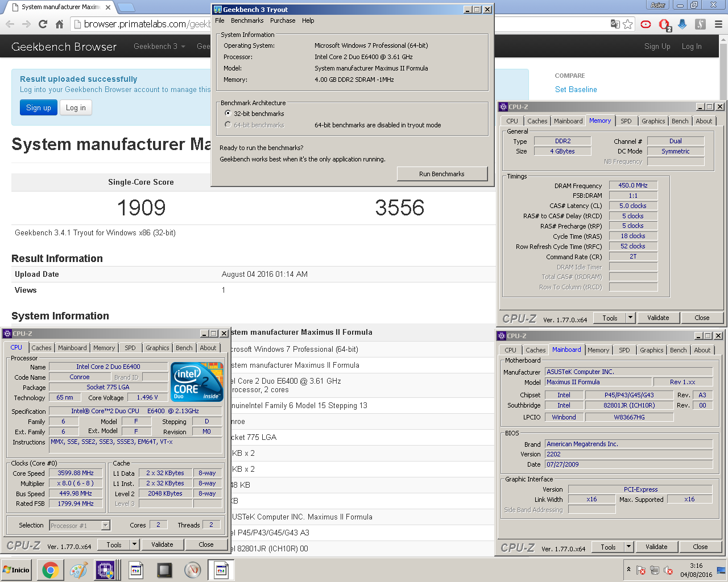
Task: Click Chrome's forward arrow
Action: pos(26,24)
